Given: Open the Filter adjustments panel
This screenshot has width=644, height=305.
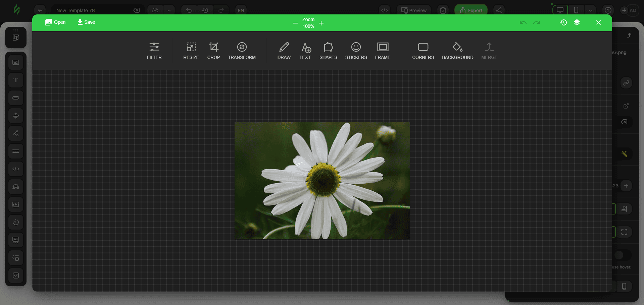Looking at the screenshot, I should point(154,50).
